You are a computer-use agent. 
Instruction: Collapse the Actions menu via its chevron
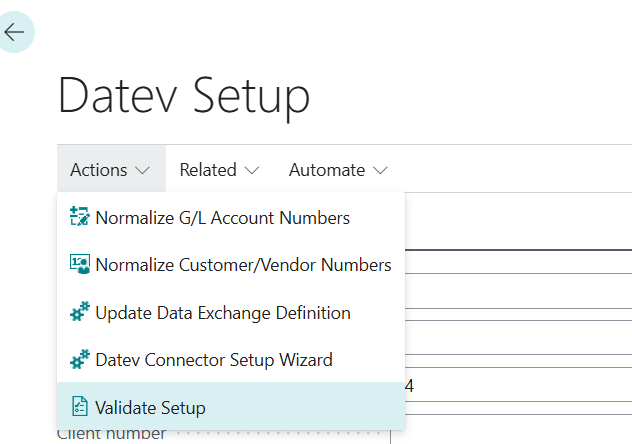142,171
